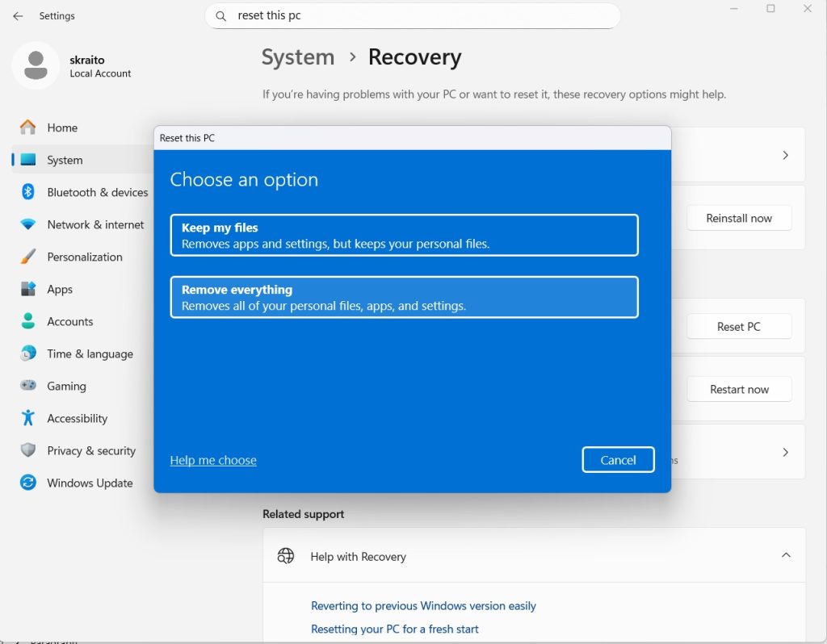Screen dimensions: 827x644
Task: Minimize the Settings window
Action: tap(733, 8)
